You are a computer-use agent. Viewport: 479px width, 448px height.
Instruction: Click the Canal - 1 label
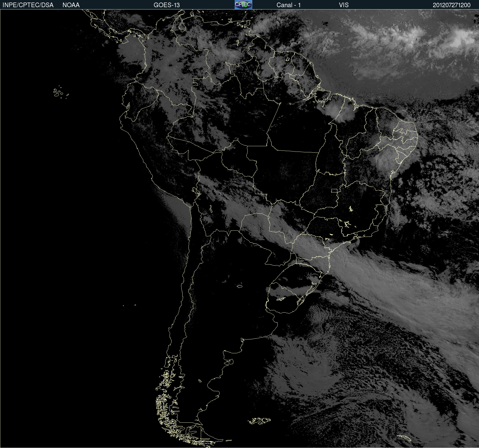click(288, 5)
